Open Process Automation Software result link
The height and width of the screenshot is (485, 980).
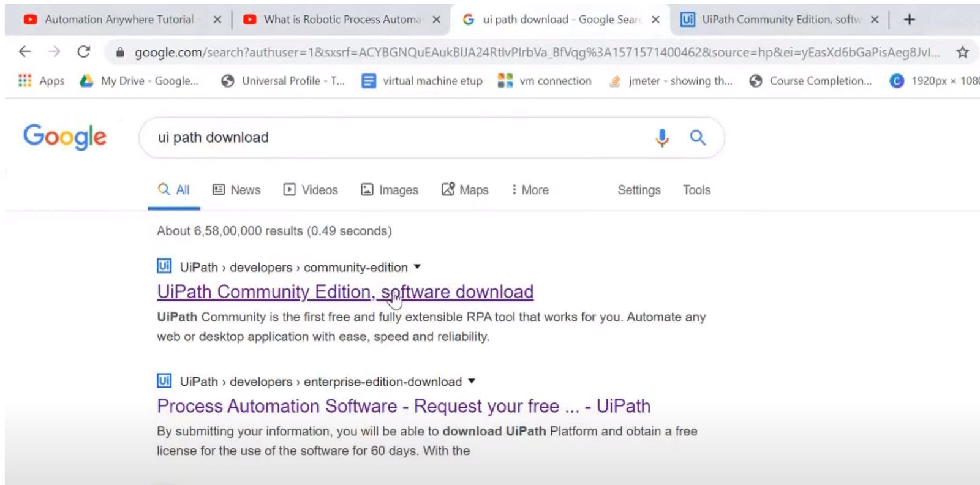[x=404, y=406]
